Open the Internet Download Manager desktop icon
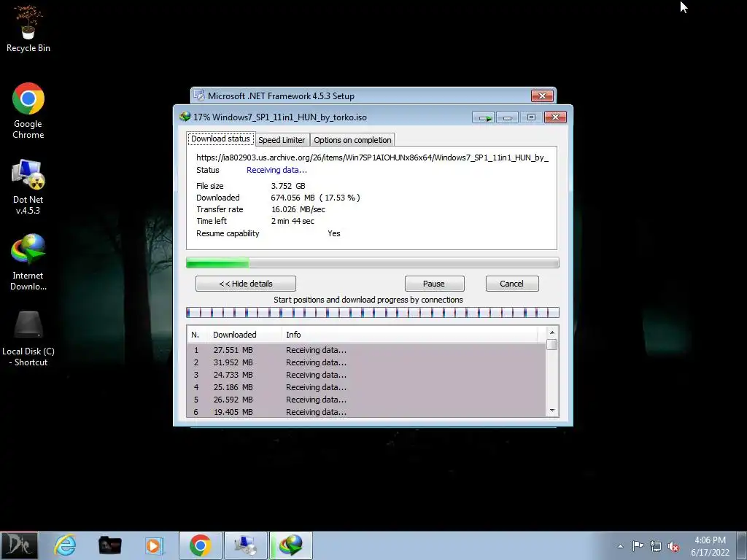Viewport: 747px width, 560px height. 28,262
